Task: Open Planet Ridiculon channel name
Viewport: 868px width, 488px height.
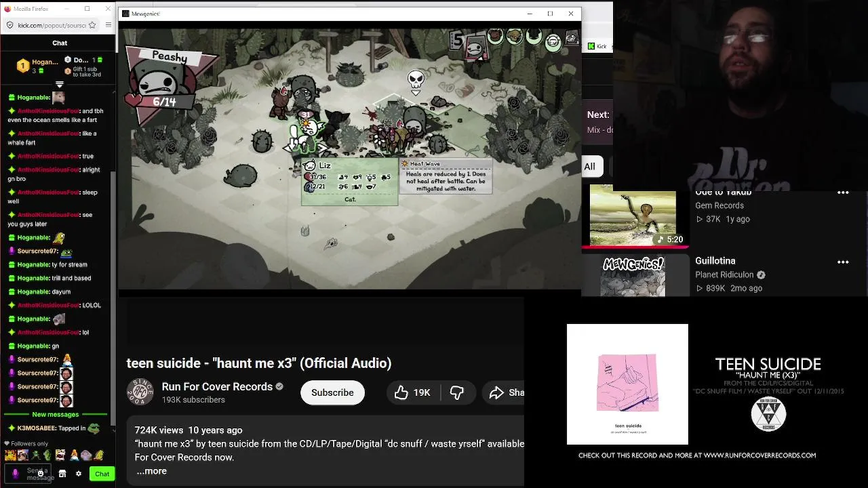Action: pos(724,274)
